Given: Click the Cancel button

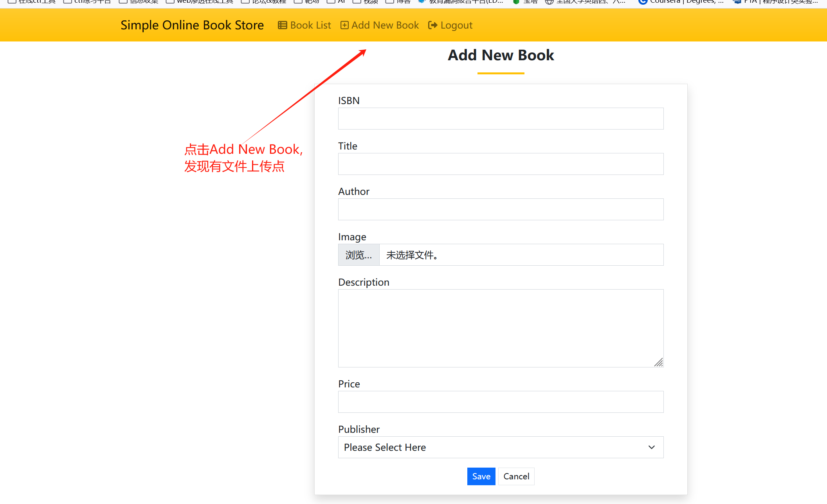Looking at the screenshot, I should pos(516,476).
